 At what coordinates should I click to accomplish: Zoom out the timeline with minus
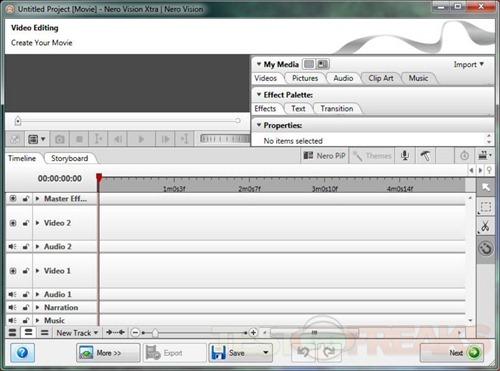coord(135,333)
